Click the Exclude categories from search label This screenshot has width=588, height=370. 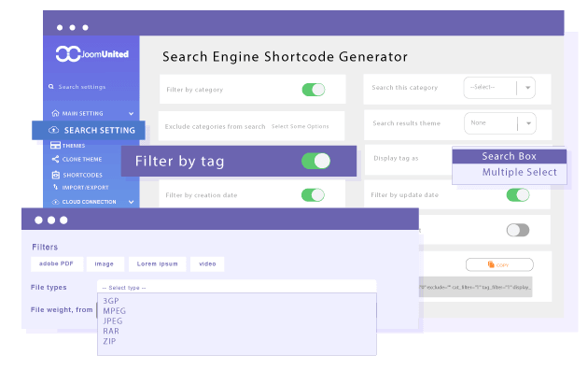tap(215, 126)
